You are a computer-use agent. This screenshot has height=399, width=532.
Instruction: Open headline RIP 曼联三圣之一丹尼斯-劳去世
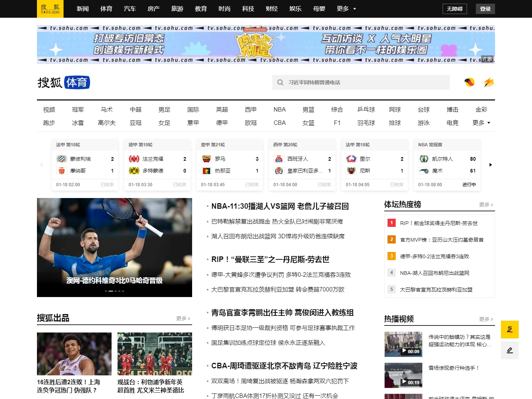[x=270, y=259]
